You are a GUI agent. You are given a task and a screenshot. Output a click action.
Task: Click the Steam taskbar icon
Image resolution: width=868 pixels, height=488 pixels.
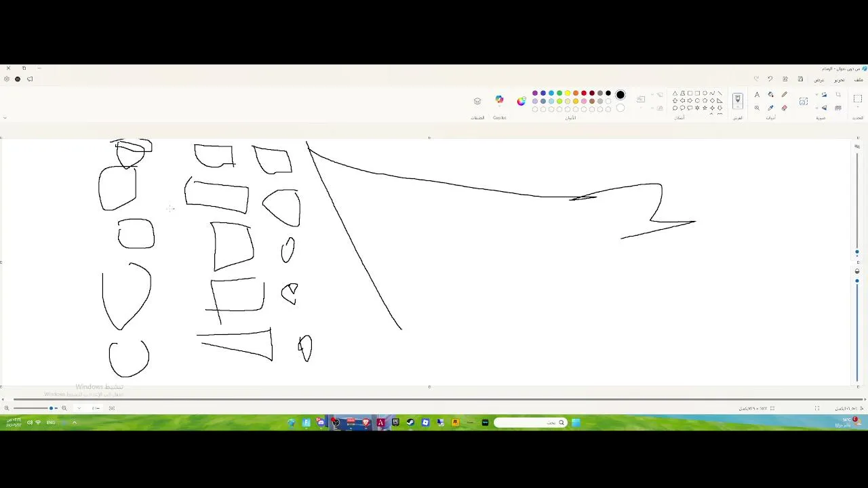[410, 422]
